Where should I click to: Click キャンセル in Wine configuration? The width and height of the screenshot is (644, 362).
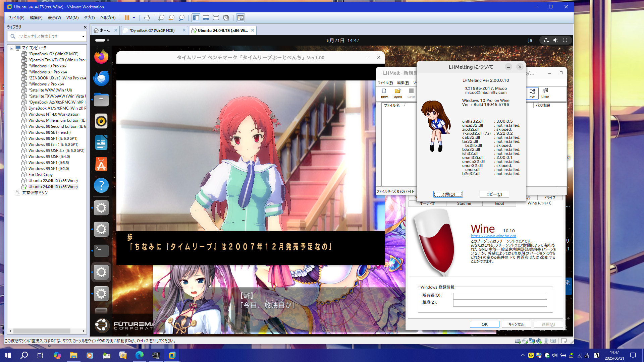point(516,324)
